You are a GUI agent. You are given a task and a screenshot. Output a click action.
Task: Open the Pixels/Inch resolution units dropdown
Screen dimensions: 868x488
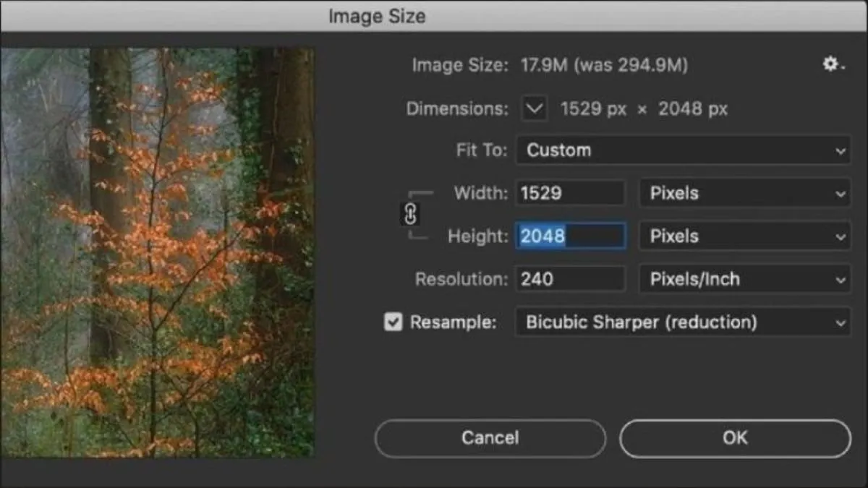coord(744,280)
